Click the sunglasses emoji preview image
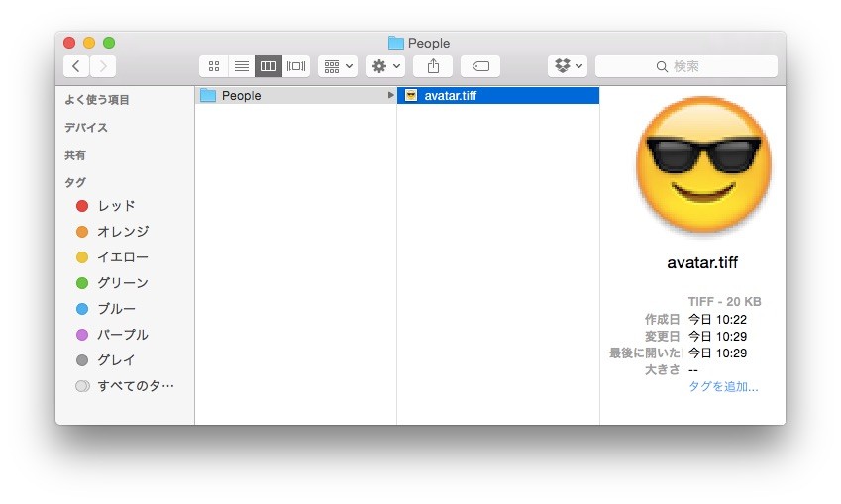Screen dimensions: 841x504 point(703,165)
